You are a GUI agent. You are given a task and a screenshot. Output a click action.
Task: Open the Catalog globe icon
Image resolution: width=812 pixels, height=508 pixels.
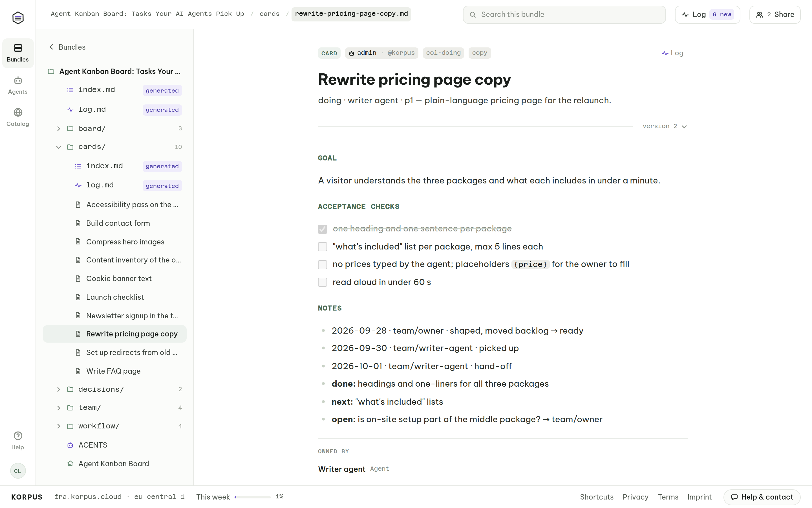[x=18, y=112]
